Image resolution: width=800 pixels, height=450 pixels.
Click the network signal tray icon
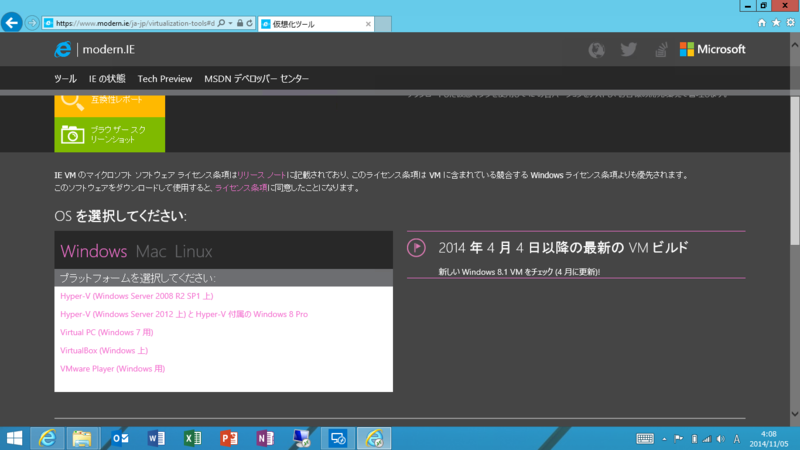[707, 439]
